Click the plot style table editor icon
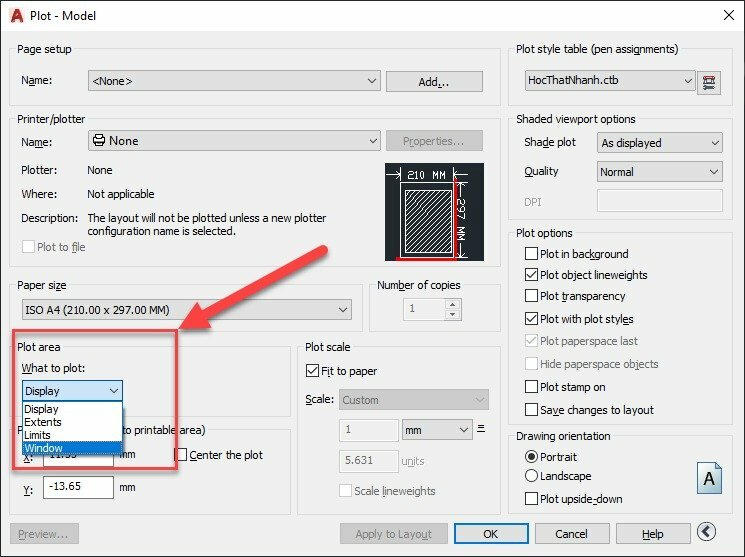This screenshot has height=557, width=745. click(710, 81)
